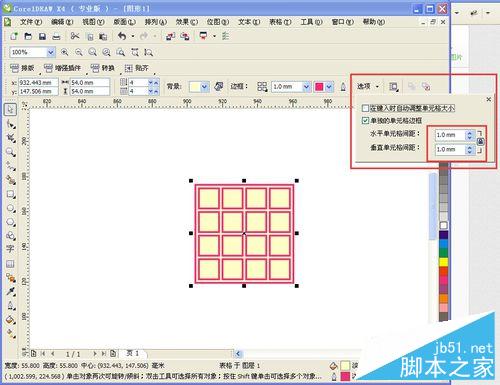Close the options popup panel

[x=489, y=99]
